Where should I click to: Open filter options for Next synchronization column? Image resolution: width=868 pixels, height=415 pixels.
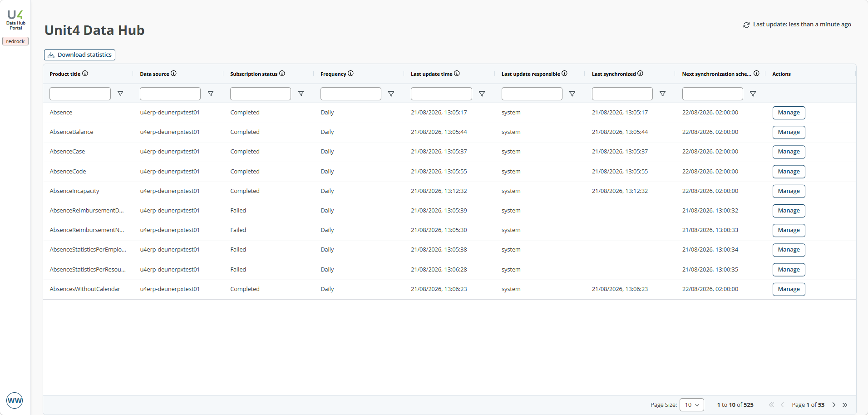[x=753, y=94]
